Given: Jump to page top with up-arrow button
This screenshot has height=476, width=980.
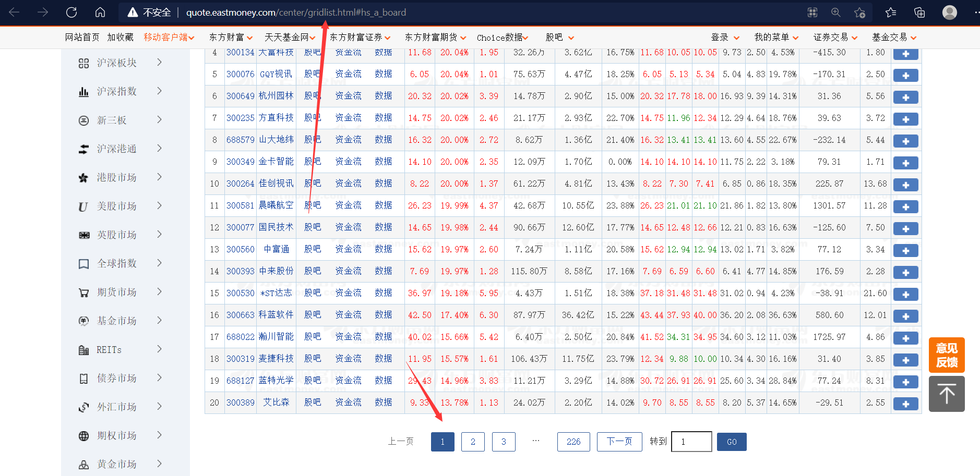Looking at the screenshot, I should click(947, 394).
